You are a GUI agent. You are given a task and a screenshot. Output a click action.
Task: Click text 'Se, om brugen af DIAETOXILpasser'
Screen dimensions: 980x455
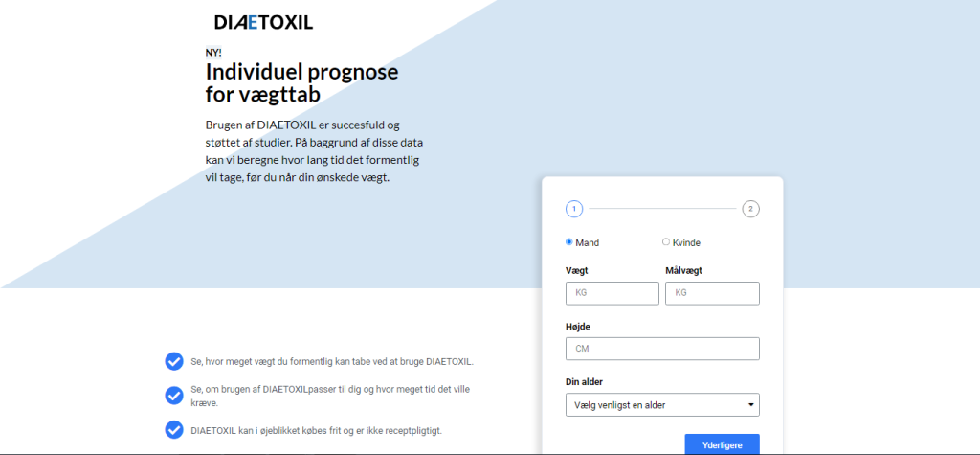pyautogui.click(x=330, y=397)
